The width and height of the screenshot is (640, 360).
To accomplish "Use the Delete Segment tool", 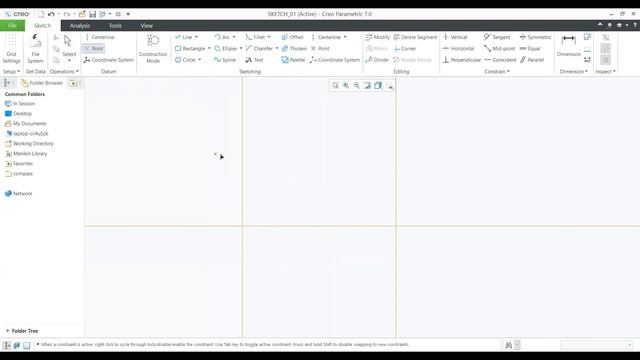I will pyautogui.click(x=415, y=37).
